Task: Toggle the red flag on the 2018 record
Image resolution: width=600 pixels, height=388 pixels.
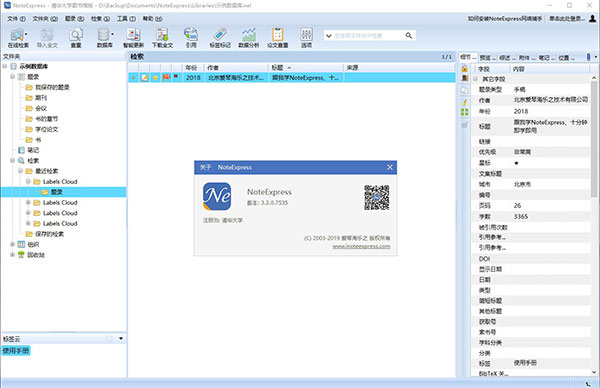Action: coord(166,78)
